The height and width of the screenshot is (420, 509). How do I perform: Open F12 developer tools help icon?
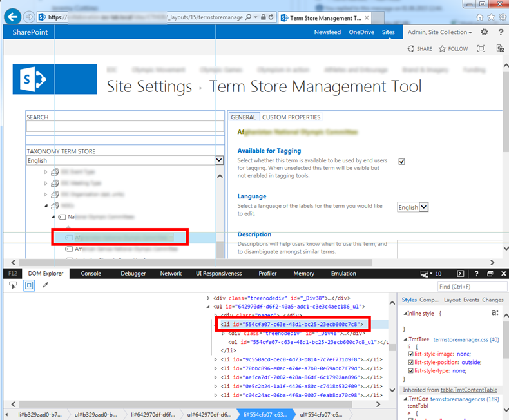pyautogui.click(x=476, y=274)
